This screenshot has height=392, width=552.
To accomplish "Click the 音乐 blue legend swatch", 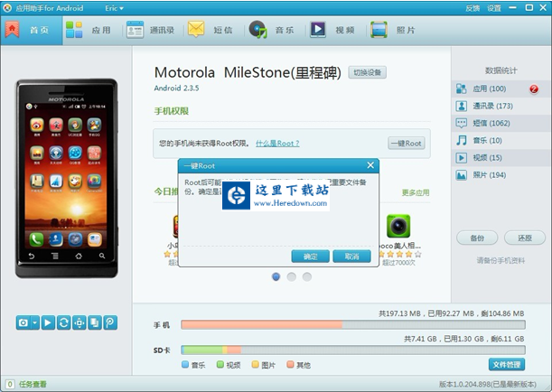I will point(185,365).
